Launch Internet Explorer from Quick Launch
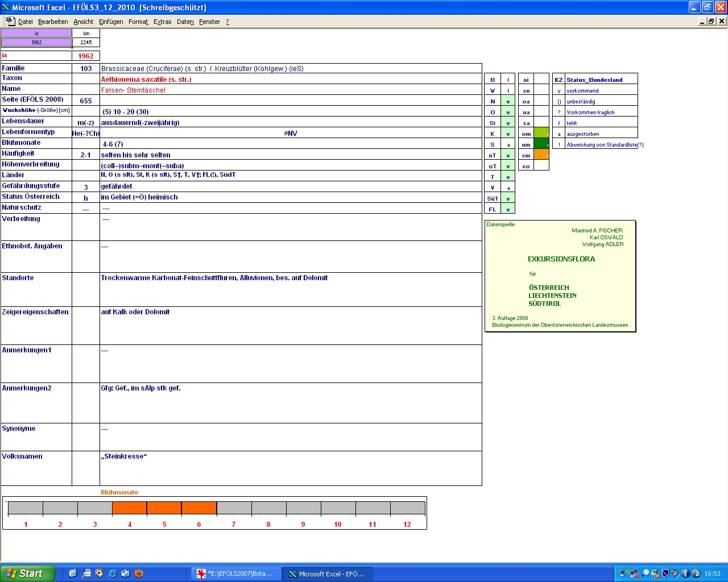The width and height of the screenshot is (728, 582). [x=112, y=573]
